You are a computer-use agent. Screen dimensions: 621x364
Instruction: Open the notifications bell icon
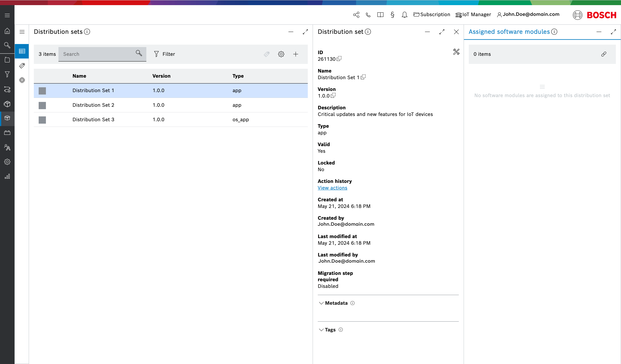point(404,15)
